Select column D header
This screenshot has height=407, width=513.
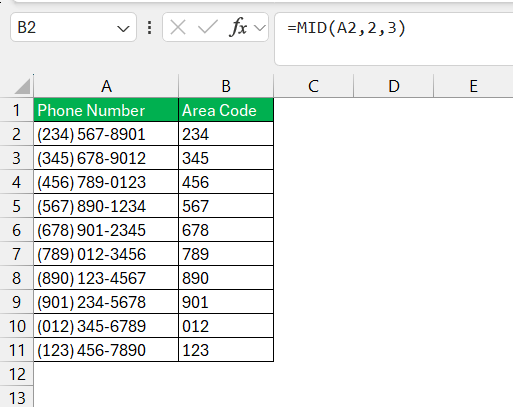[x=394, y=86]
